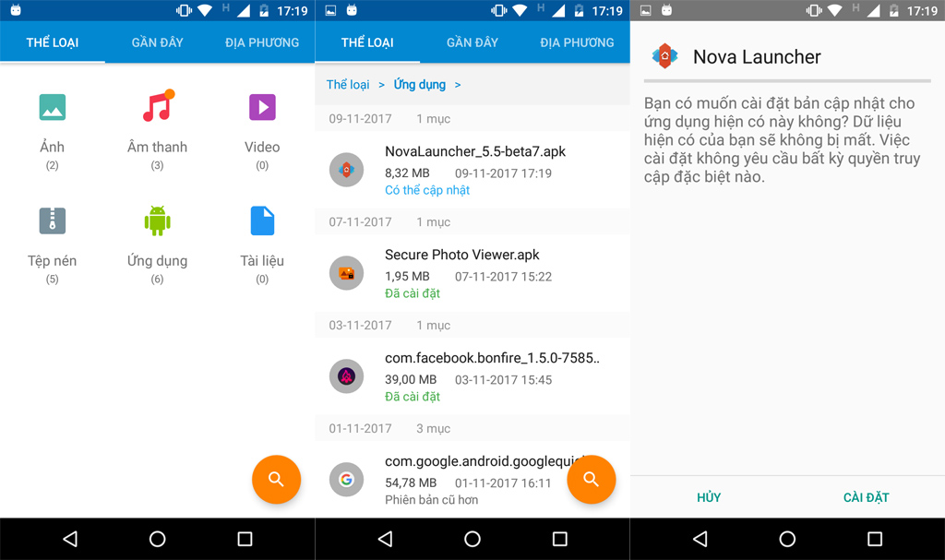This screenshot has width=945, height=560.
Task: Open Secure Photo Viewer.apk file name
Action: coord(462,255)
